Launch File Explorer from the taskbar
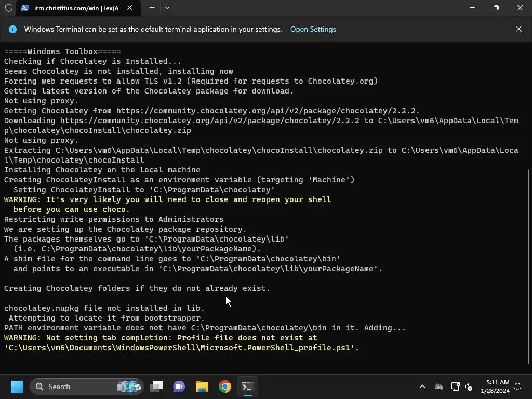Image resolution: width=532 pixels, height=399 pixels. click(x=202, y=387)
